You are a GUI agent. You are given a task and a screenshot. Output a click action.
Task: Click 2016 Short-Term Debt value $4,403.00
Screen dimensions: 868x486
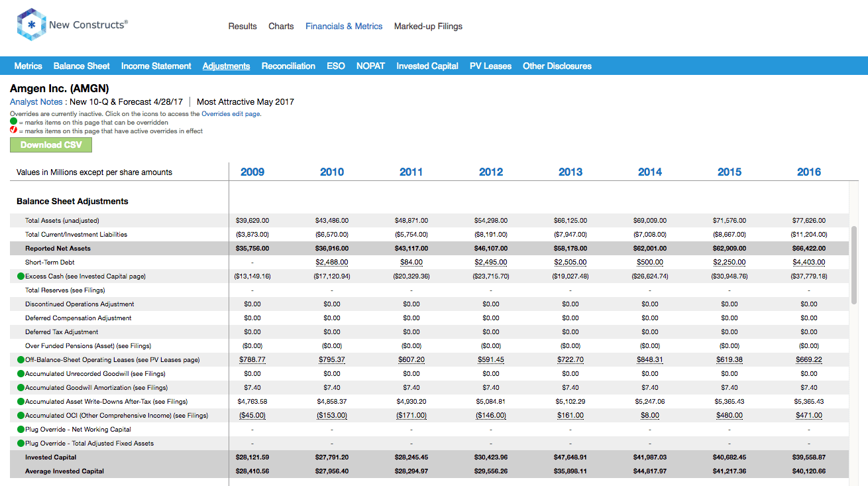tap(809, 263)
